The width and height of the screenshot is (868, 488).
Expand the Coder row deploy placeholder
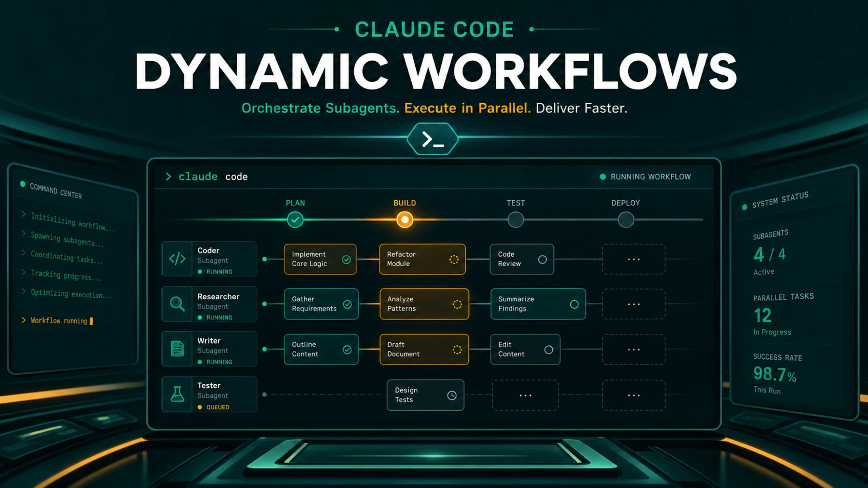click(634, 259)
